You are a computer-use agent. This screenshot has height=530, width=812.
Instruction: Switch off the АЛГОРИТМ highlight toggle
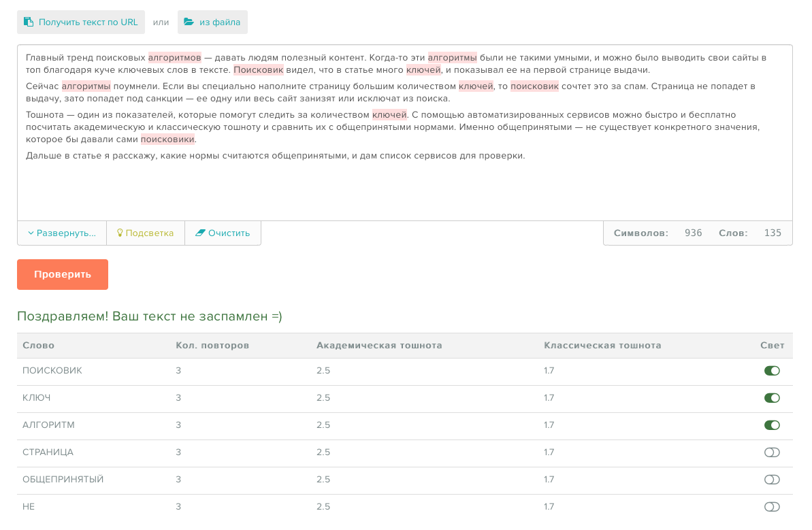click(x=772, y=425)
